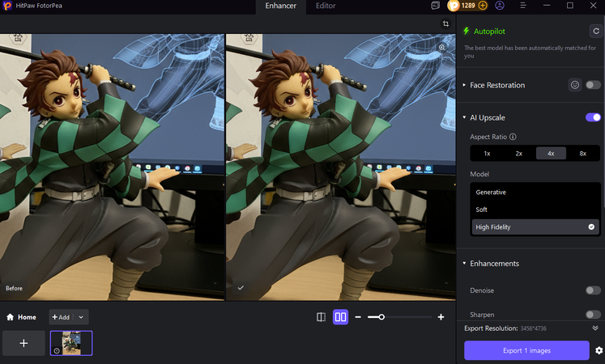Viewport: 605px width, 364px height.
Task: Expand the Export Resolution options chevron
Action: point(595,328)
